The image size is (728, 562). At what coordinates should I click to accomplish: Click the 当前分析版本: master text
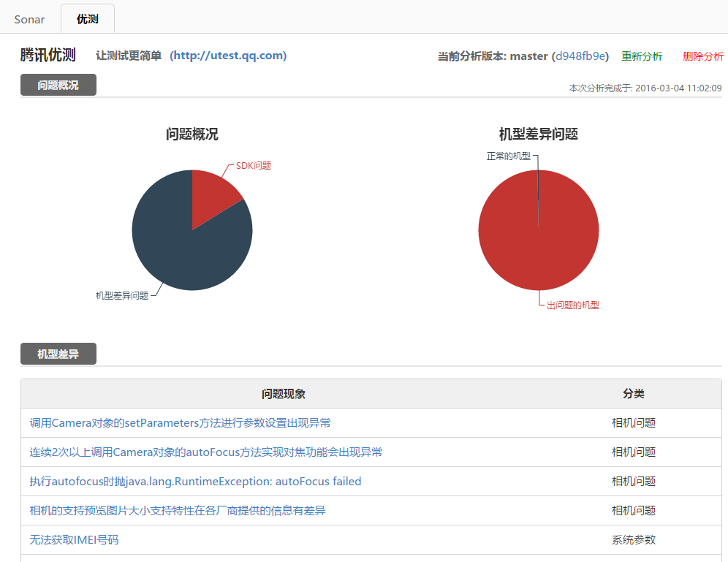pyautogui.click(x=493, y=56)
